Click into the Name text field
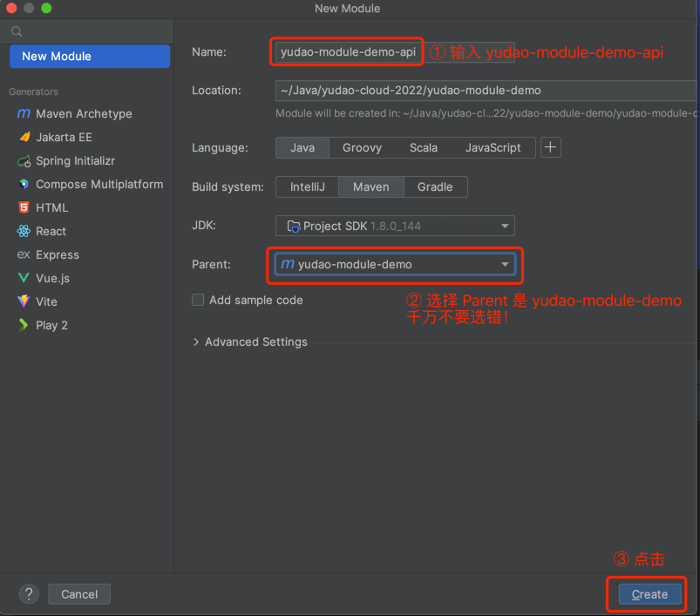Image resolution: width=700 pixels, height=616 pixels. point(347,52)
